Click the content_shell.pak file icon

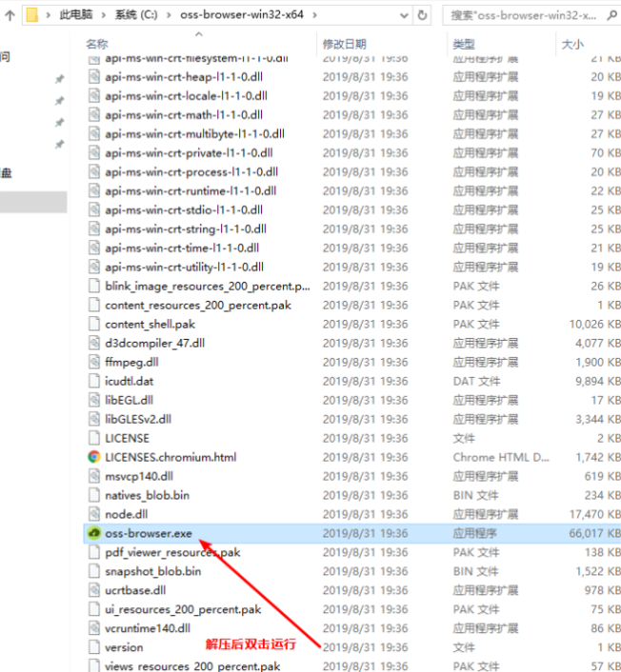(94, 324)
